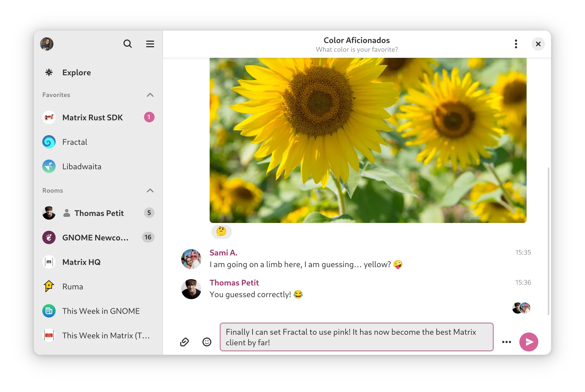Viewport: 585px width, 392px height.
Task: Open the hamburger main menu
Action: 150,44
